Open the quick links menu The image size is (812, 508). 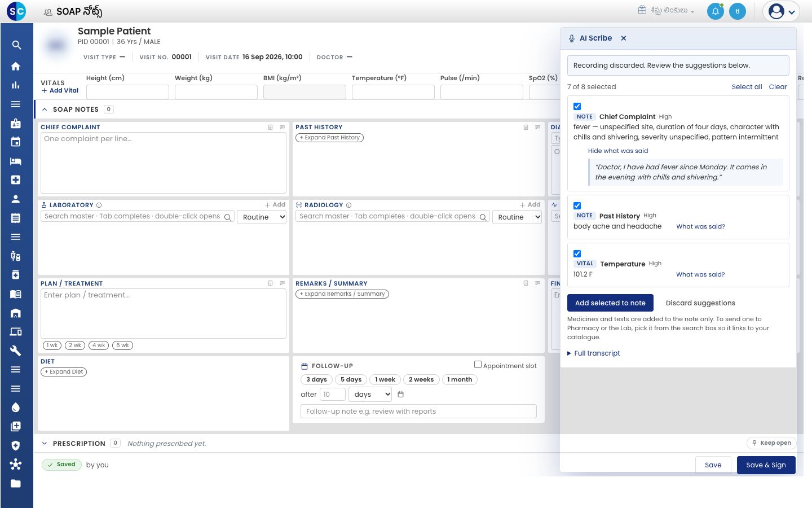pyautogui.click(x=666, y=10)
